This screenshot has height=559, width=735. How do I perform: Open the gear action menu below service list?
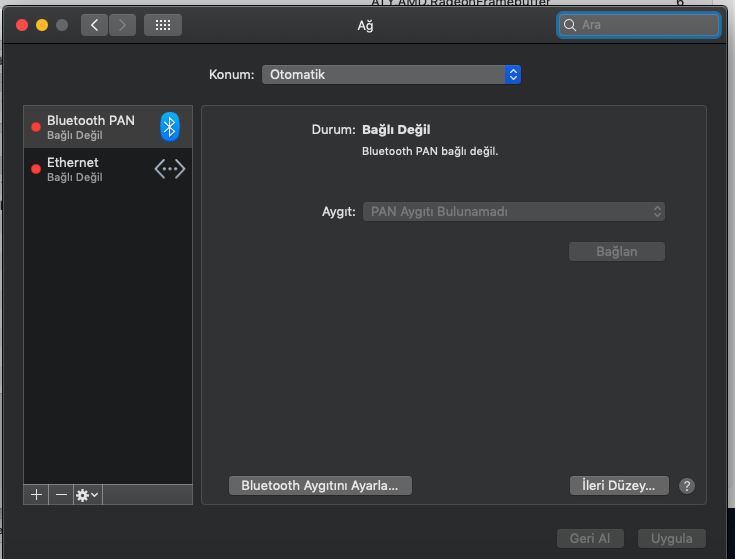pyautogui.click(x=87, y=495)
